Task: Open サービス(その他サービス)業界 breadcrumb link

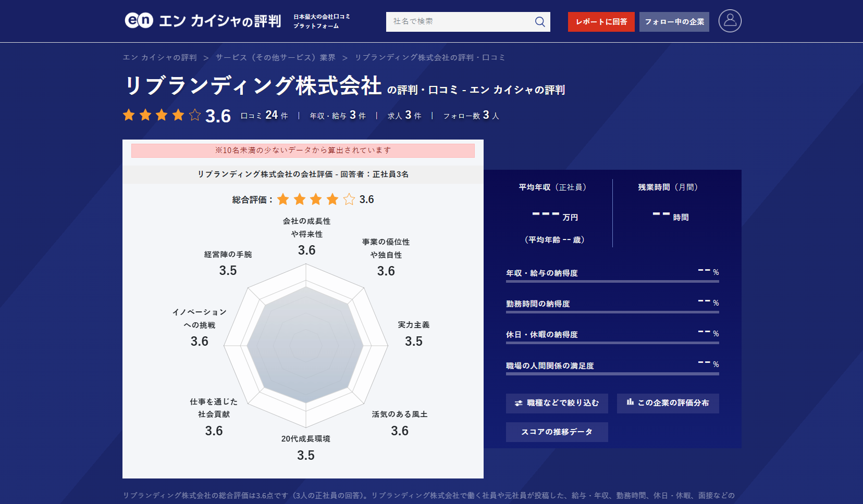Action: coord(276,58)
